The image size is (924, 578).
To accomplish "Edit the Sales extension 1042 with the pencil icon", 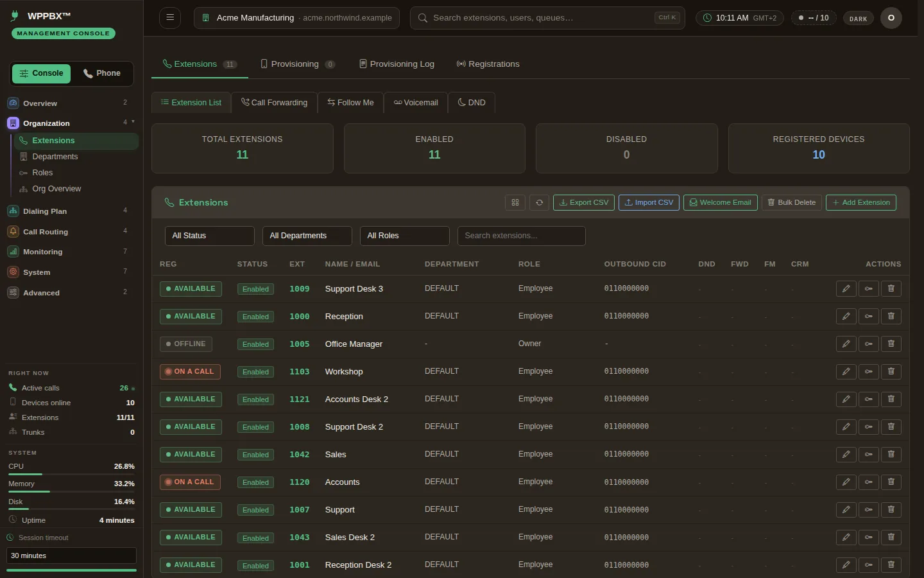I will pos(846,455).
